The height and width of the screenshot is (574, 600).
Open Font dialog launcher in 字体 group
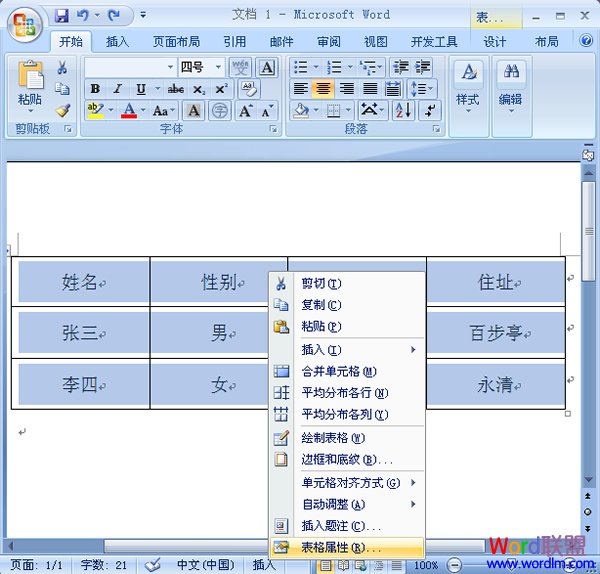[x=274, y=129]
